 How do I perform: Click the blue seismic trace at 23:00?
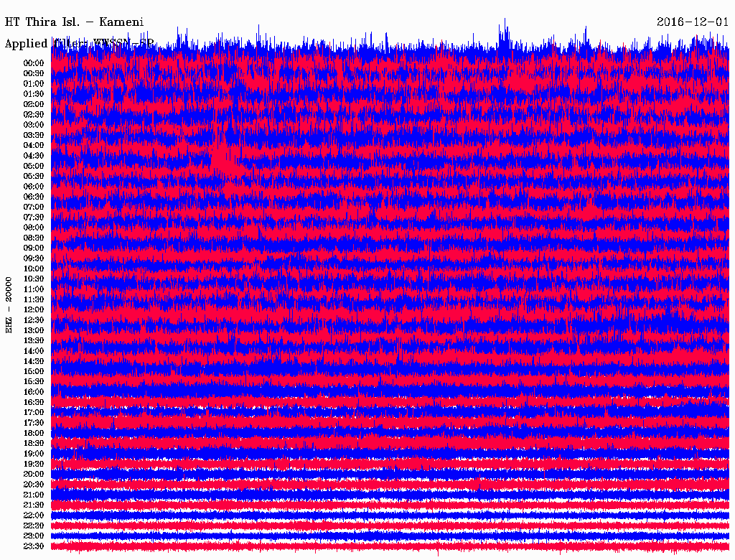pyautogui.click(x=390, y=536)
